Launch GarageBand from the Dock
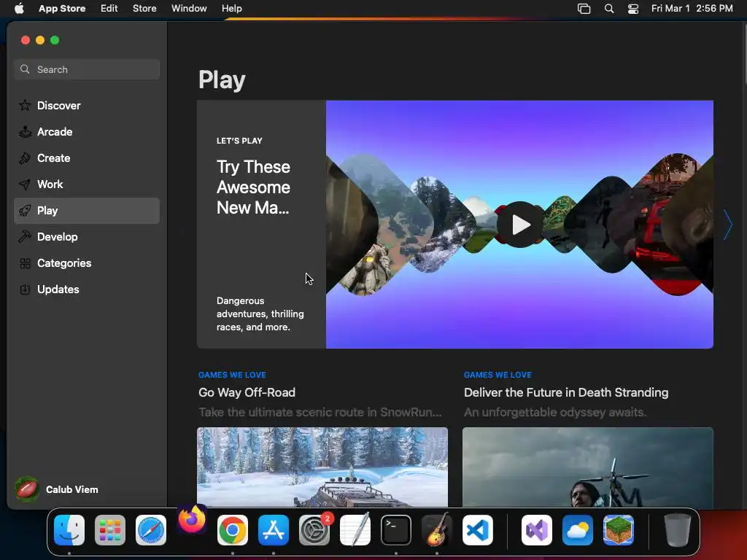 point(437,529)
